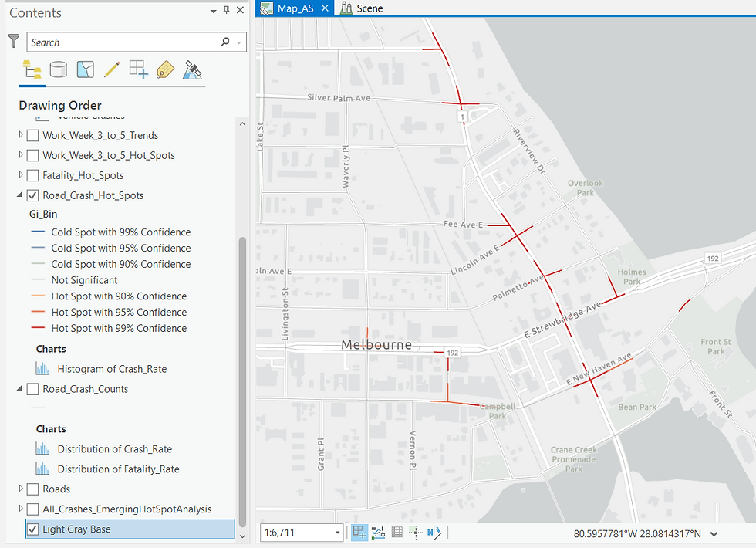Select the List By Labeling tag icon
This screenshot has width=756, height=548.
click(x=165, y=70)
